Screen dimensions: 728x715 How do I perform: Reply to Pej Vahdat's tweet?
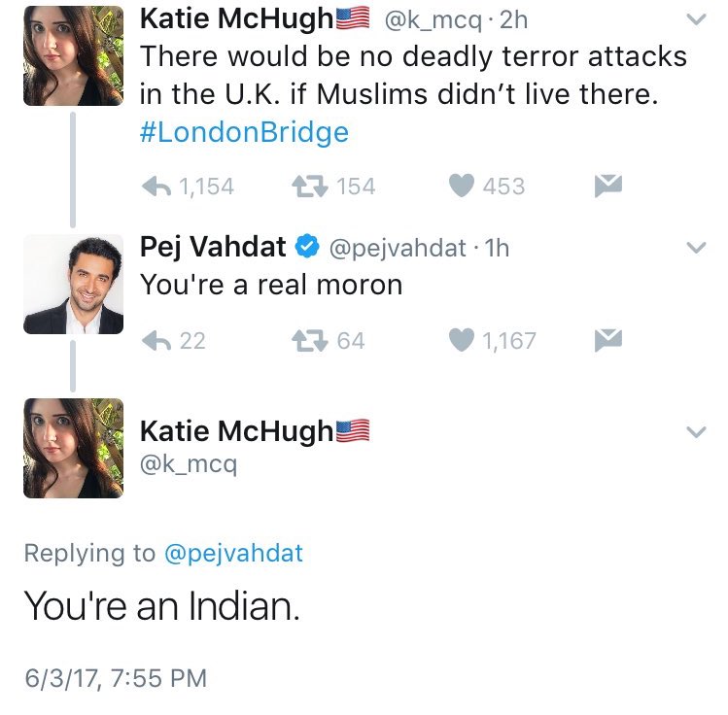(x=156, y=340)
